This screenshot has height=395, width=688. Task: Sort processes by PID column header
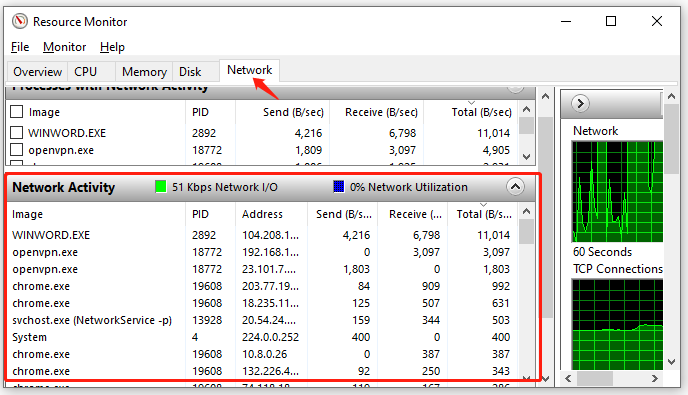(x=210, y=112)
